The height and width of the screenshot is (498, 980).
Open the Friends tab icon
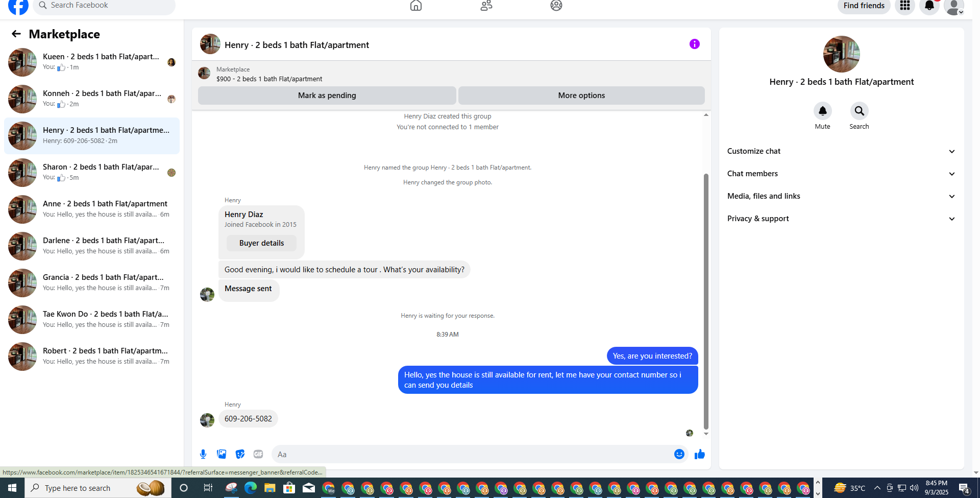click(486, 6)
